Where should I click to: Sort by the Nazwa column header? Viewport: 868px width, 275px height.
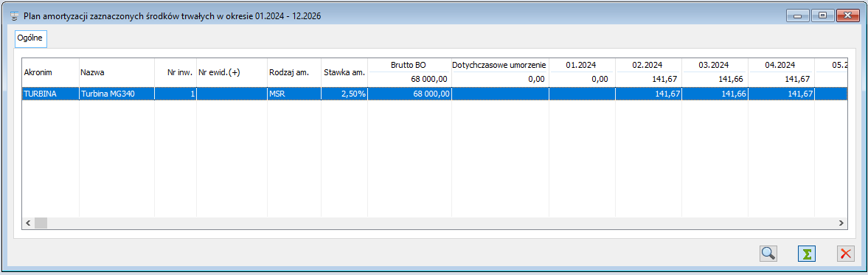(x=117, y=72)
